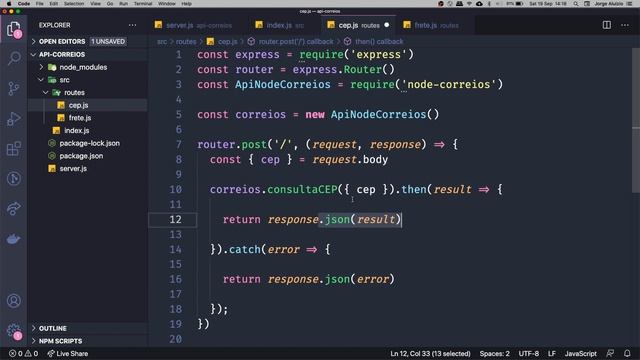The width and height of the screenshot is (640, 360).
Task: Place cursor on line number 7
Action: [x=179, y=144]
